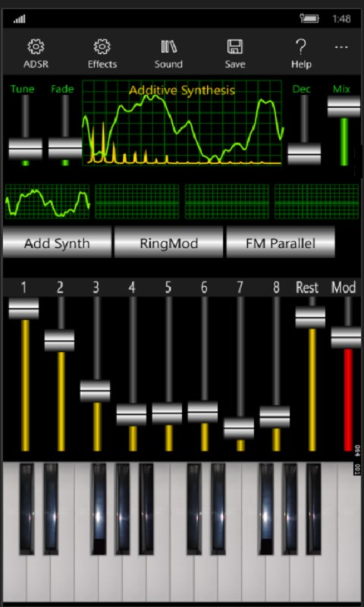Screen dimensions: 364x607
Task: Tap the signal strength bars icon
Action: click(x=20, y=19)
